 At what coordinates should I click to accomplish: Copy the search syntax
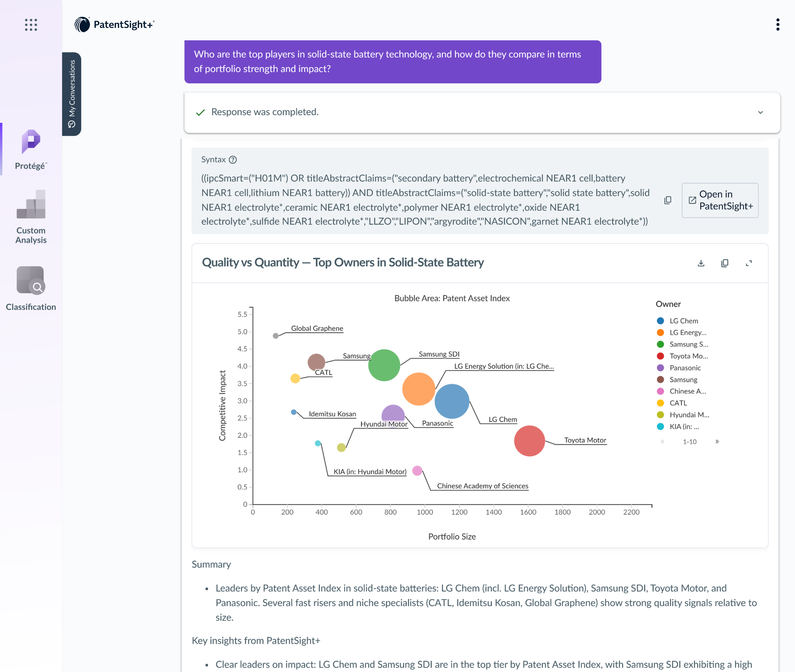pyautogui.click(x=668, y=200)
